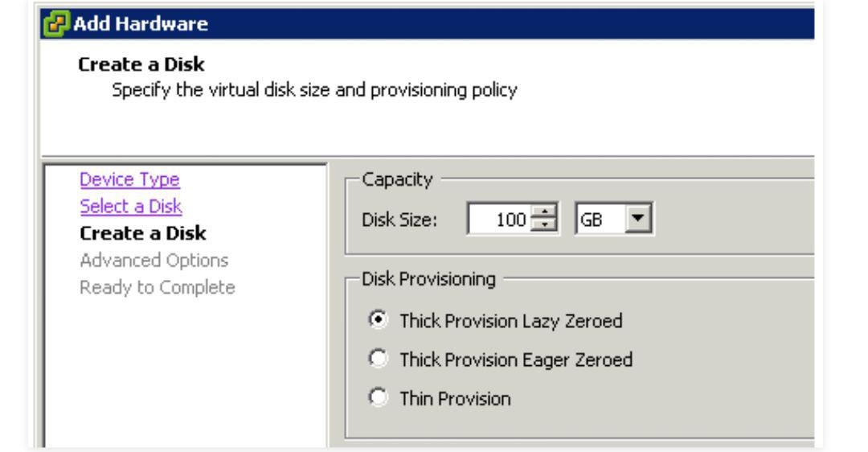
Task: Click the Thick Provision Lazy Zeroed label
Action: click(x=511, y=321)
